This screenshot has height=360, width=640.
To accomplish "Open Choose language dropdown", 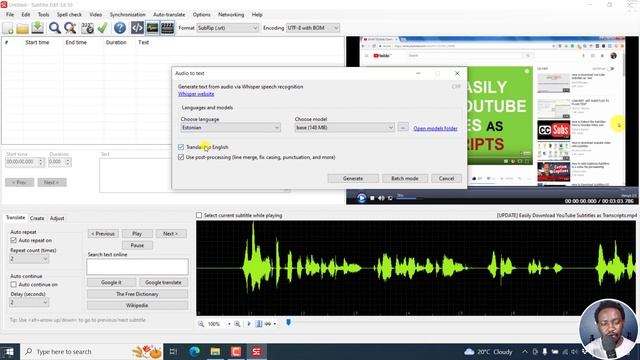I will point(231,128).
